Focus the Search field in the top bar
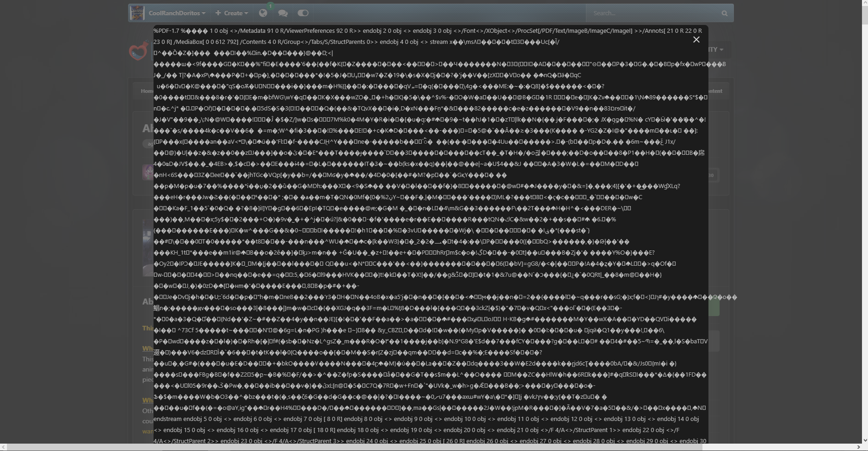The height and width of the screenshot is (451, 868). click(x=652, y=13)
